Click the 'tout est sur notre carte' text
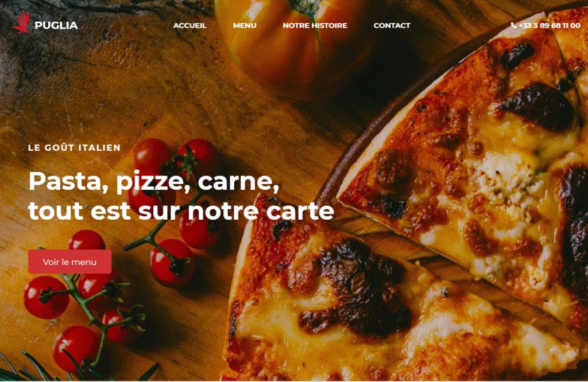Image resolution: width=588 pixels, height=382 pixels. [181, 211]
